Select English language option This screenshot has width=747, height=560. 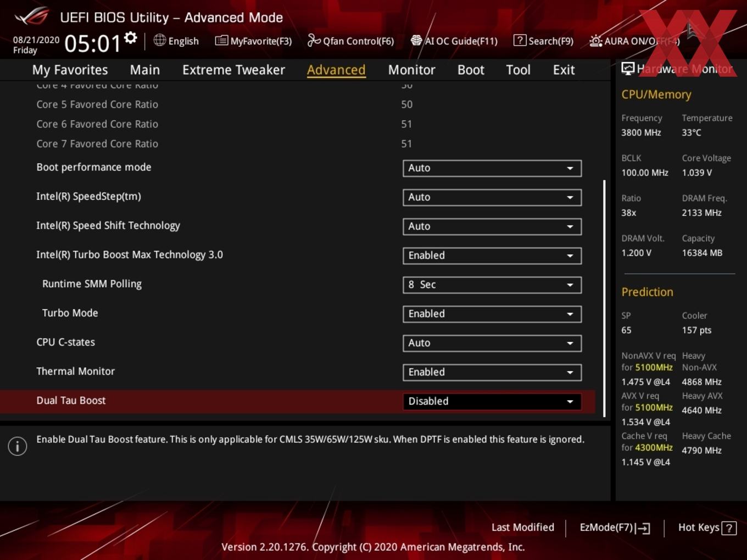click(183, 41)
